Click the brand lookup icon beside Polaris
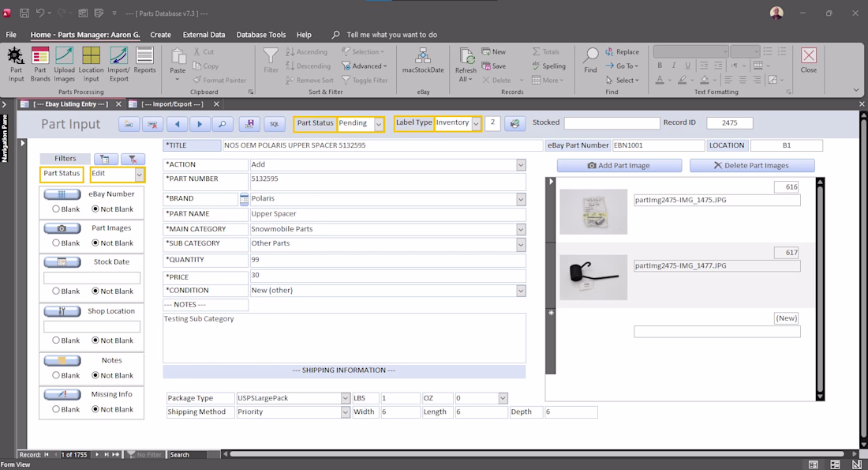 click(244, 199)
